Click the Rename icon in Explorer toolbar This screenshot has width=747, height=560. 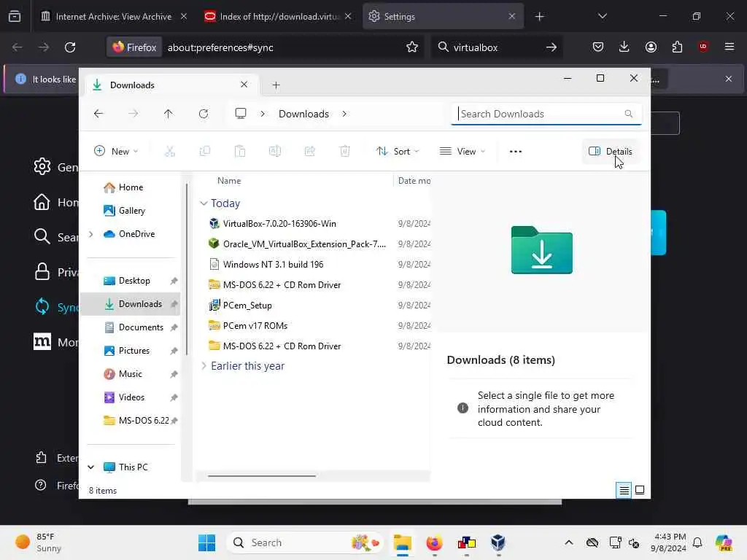[275, 152]
